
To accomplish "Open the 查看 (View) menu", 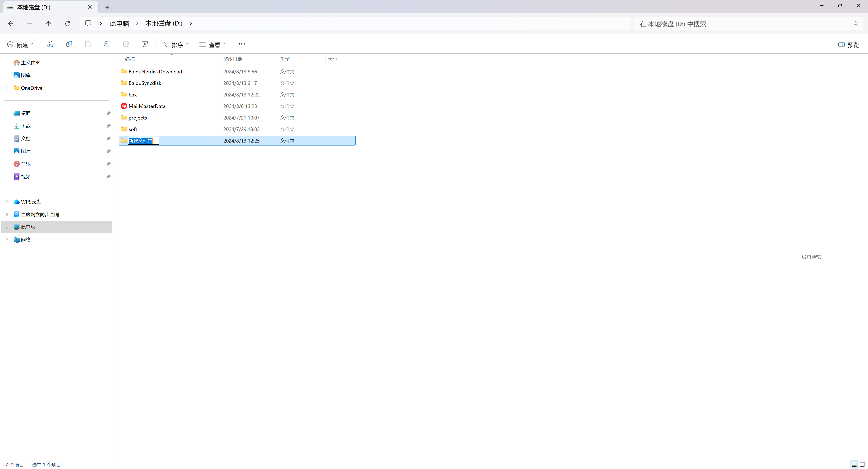I will pos(212,45).
